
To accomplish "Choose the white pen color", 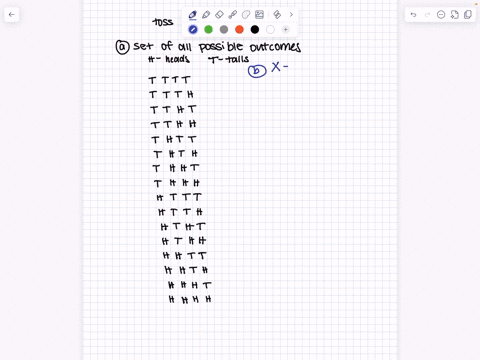I will click(x=270, y=30).
